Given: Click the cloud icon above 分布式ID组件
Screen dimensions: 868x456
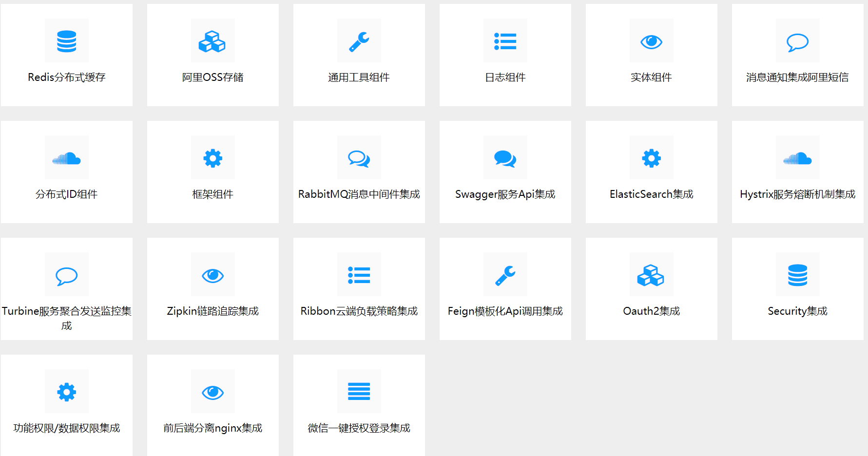Looking at the screenshot, I should (67, 158).
